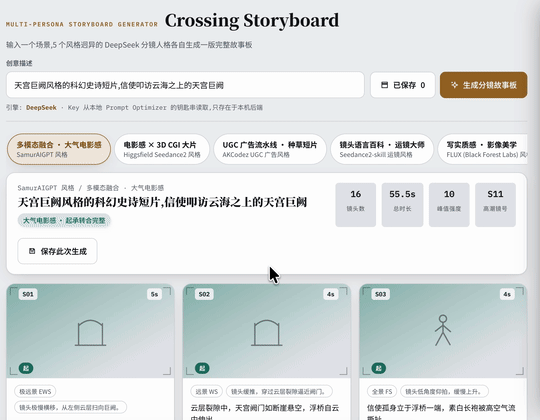Click the green 起 badge on S01
The image size is (540, 420).
[26, 368]
